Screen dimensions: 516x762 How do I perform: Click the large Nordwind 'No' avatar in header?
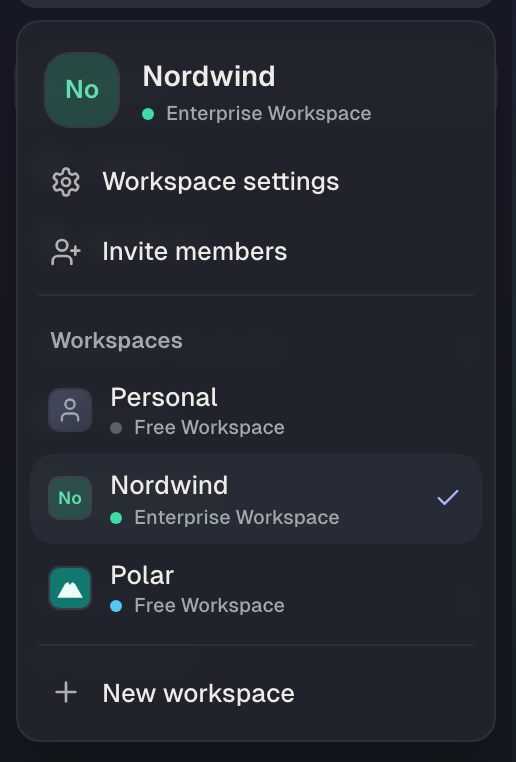[82, 90]
